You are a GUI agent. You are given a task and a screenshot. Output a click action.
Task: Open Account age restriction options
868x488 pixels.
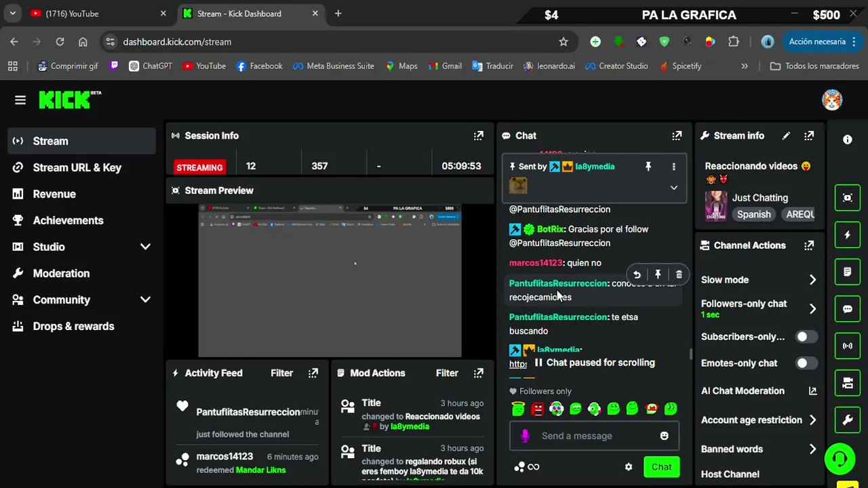(x=759, y=420)
